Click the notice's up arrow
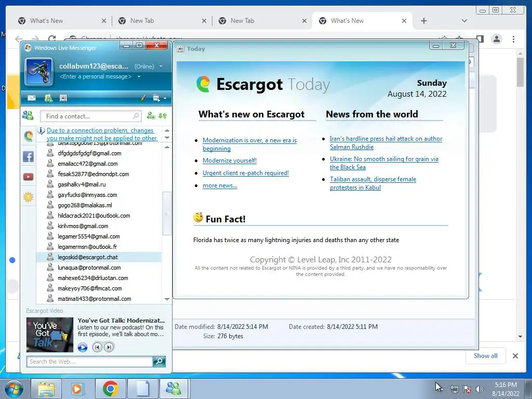The image size is (532, 399). point(167,130)
